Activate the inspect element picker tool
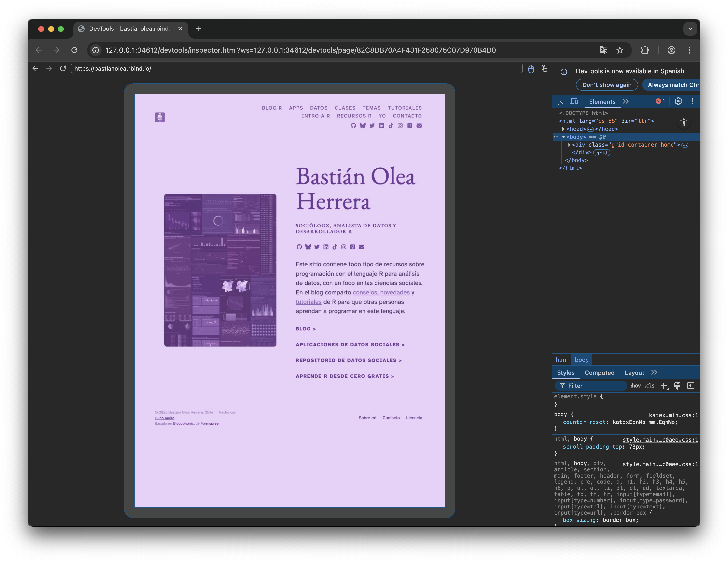The height and width of the screenshot is (563, 728). (560, 101)
